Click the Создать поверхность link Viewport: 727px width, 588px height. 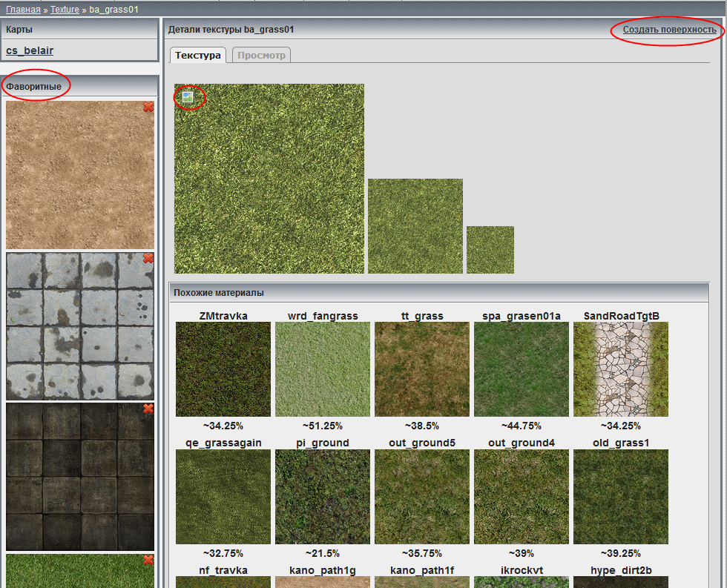(x=669, y=30)
